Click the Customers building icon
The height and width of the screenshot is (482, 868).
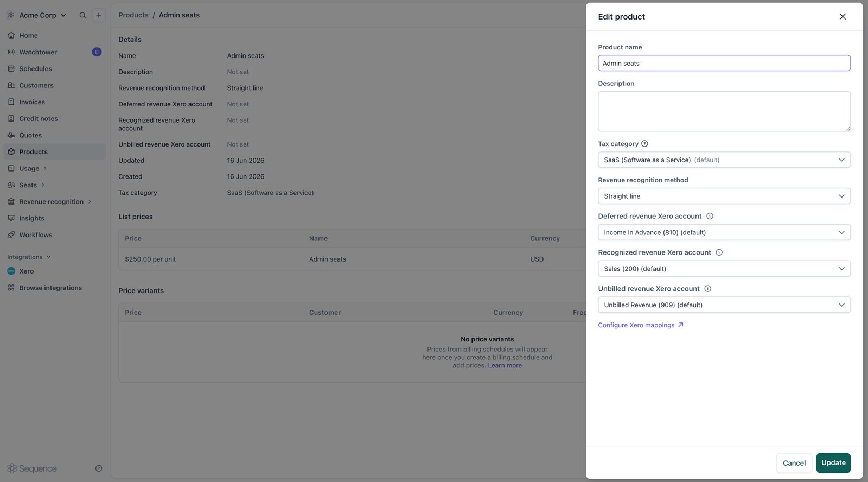pyautogui.click(x=11, y=85)
